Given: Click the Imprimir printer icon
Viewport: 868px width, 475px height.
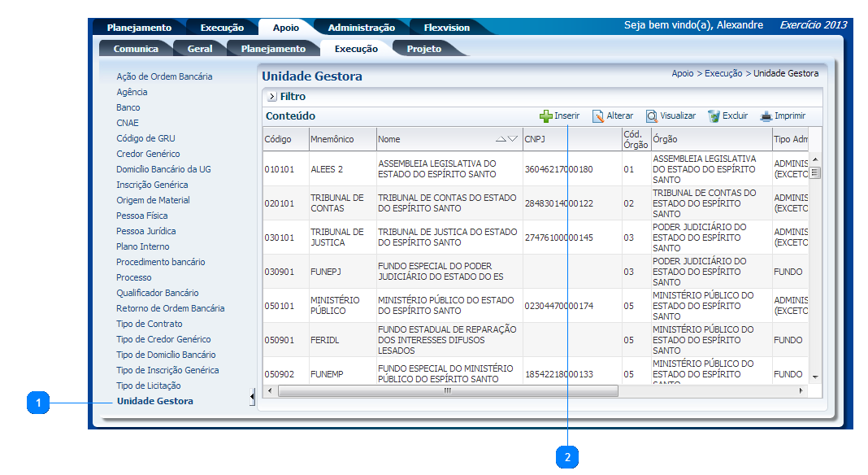Looking at the screenshot, I should [x=766, y=116].
